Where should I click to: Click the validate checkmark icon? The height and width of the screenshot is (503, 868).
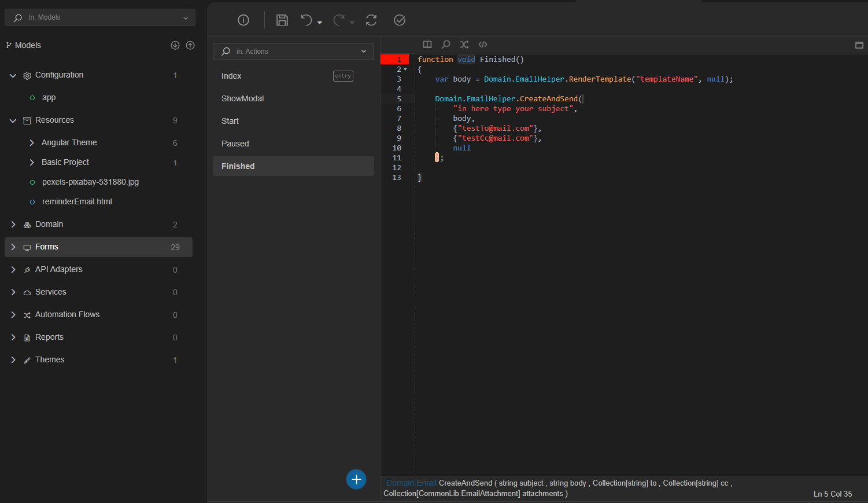399,20
